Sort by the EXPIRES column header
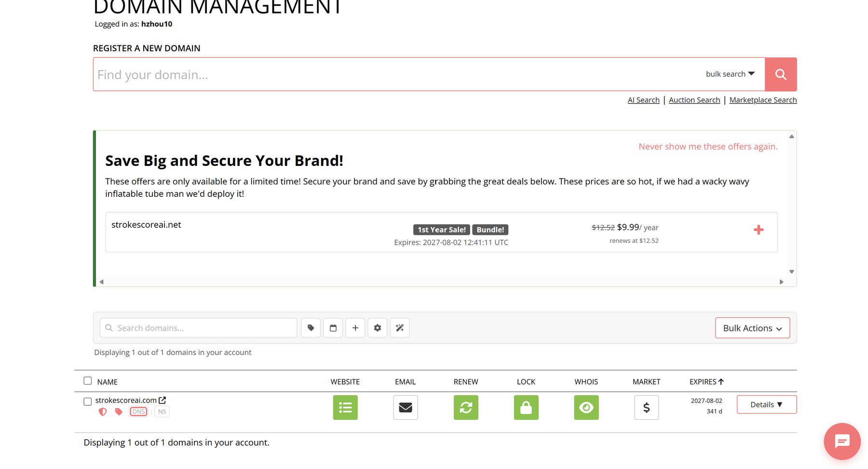 706,382
